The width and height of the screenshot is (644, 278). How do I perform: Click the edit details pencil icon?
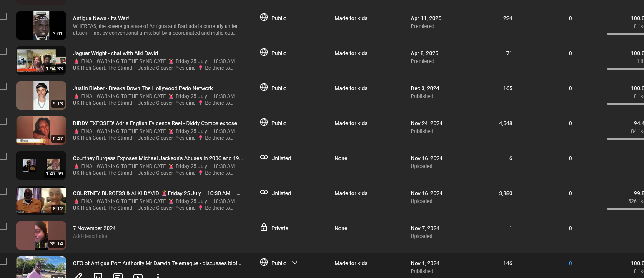tap(78, 276)
